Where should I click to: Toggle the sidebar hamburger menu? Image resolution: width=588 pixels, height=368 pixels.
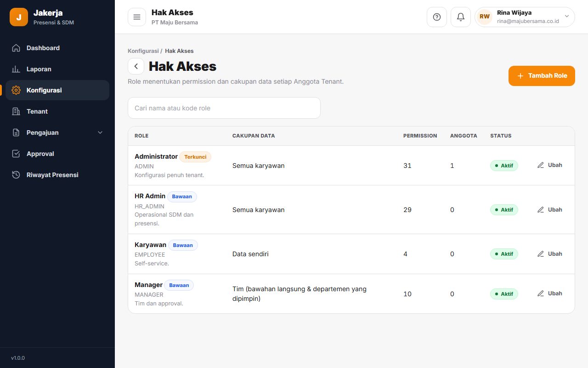pyautogui.click(x=137, y=17)
